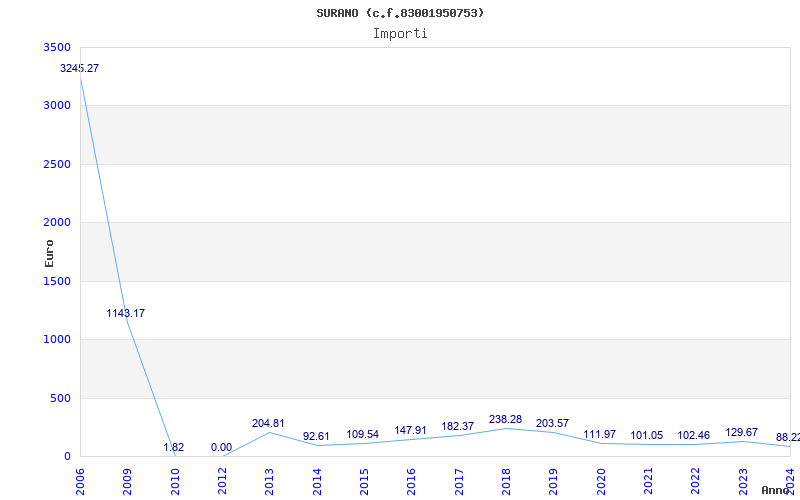Click the 2016 year axis label
This screenshot has width=800, height=500.
(x=412, y=482)
